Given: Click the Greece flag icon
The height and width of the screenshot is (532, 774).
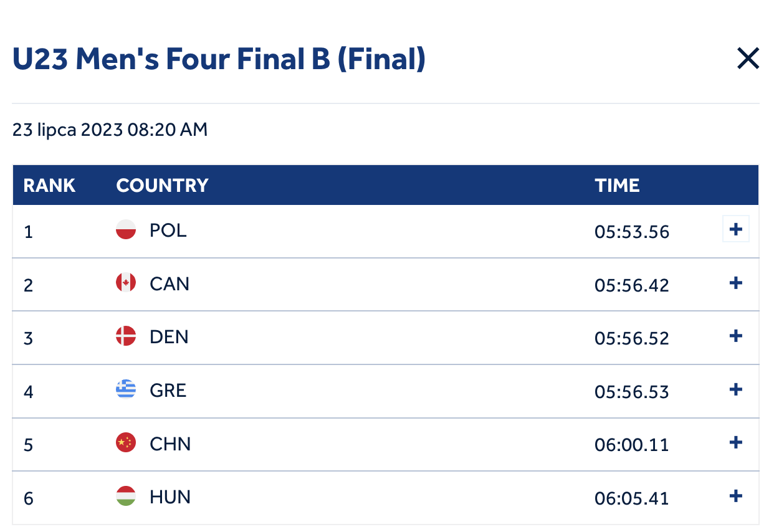Looking at the screenshot, I should [x=126, y=390].
